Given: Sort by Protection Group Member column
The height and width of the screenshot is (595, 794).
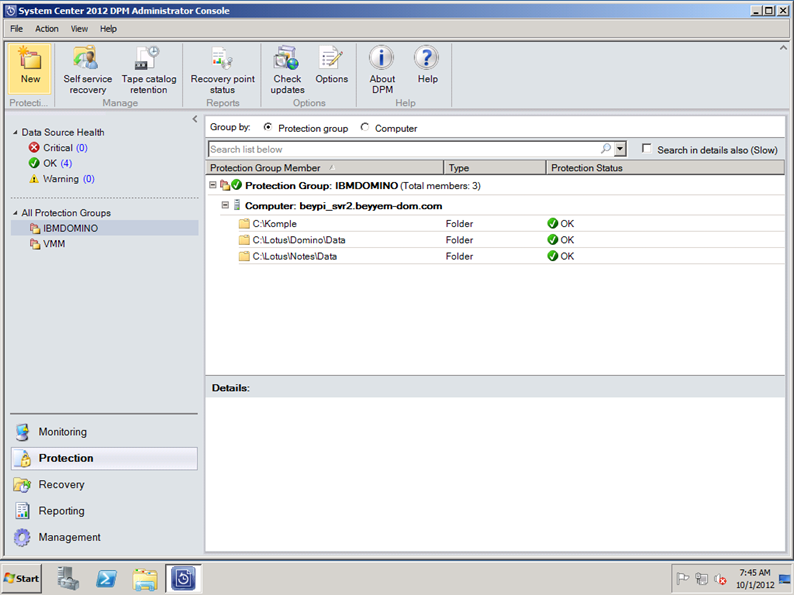Looking at the screenshot, I should 325,168.
